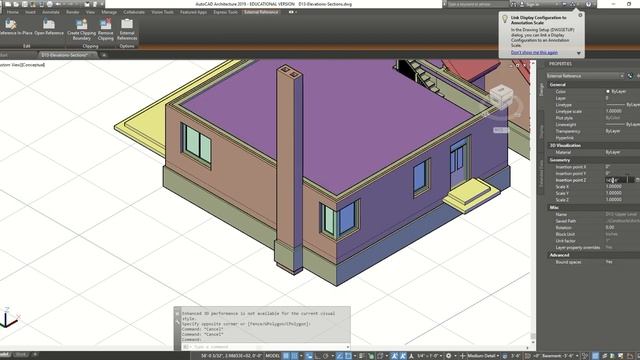Open the Render ribbon tab
640x360 pixels.
pos(73,12)
